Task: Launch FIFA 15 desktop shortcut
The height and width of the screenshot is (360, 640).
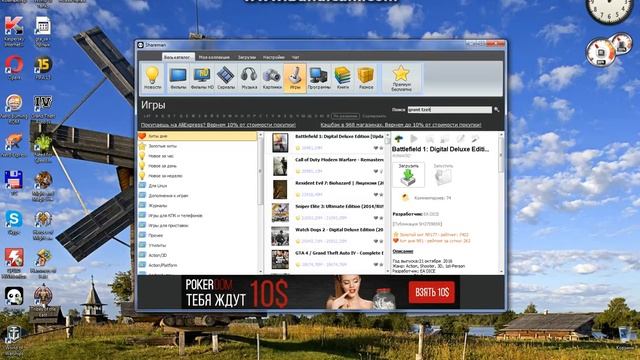Action: 43,68
